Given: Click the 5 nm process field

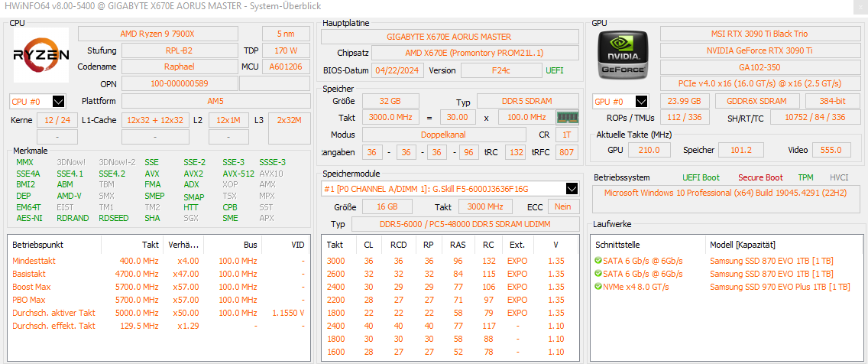Looking at the screenshot, I should [x=287, y=34].
